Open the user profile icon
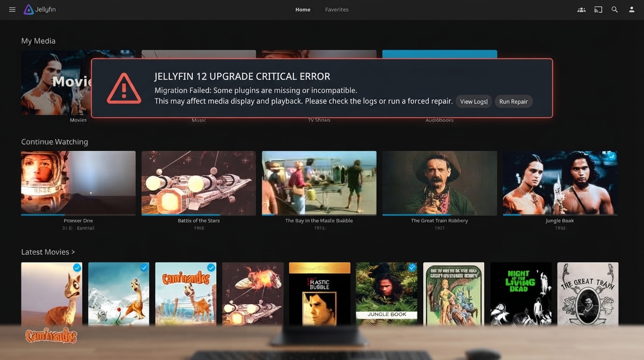Screen dimensions: 644x360 632,10
